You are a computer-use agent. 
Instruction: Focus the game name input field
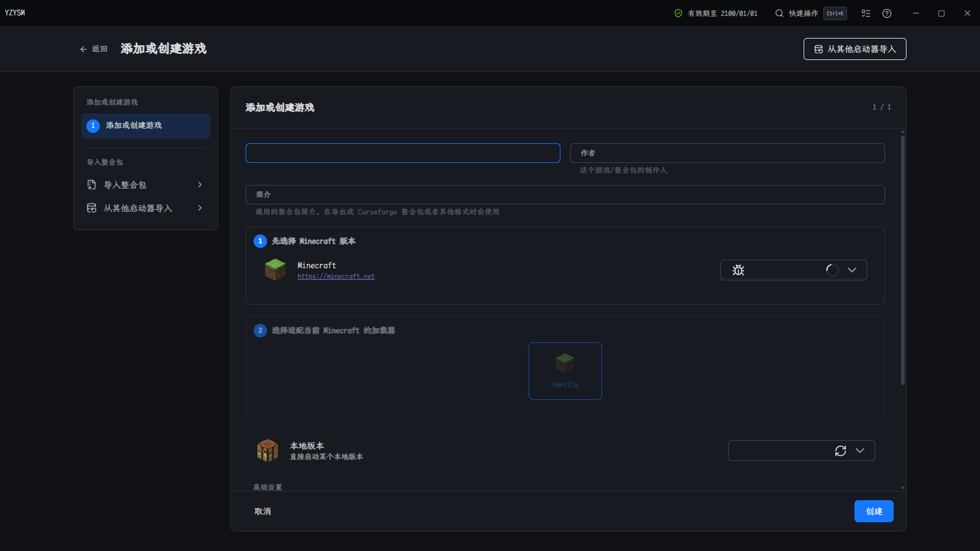(x=403, y=153)
